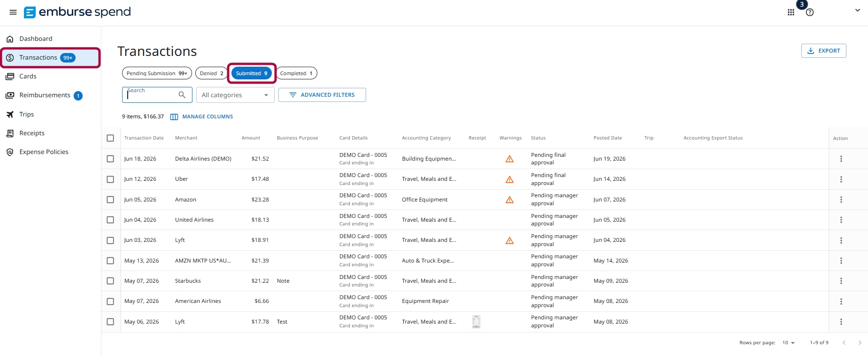
Task: Open action menu for Amazon row
Action: 841,200
